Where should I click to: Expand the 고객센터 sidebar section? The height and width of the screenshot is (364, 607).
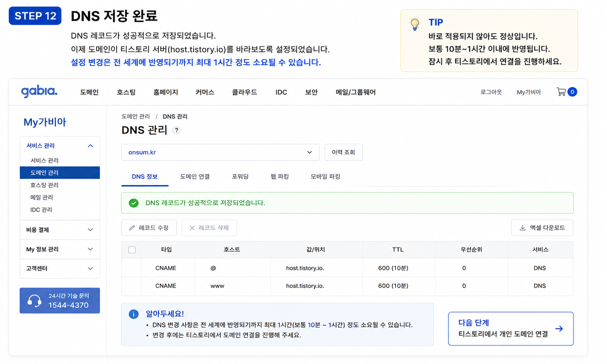(60, 269)
